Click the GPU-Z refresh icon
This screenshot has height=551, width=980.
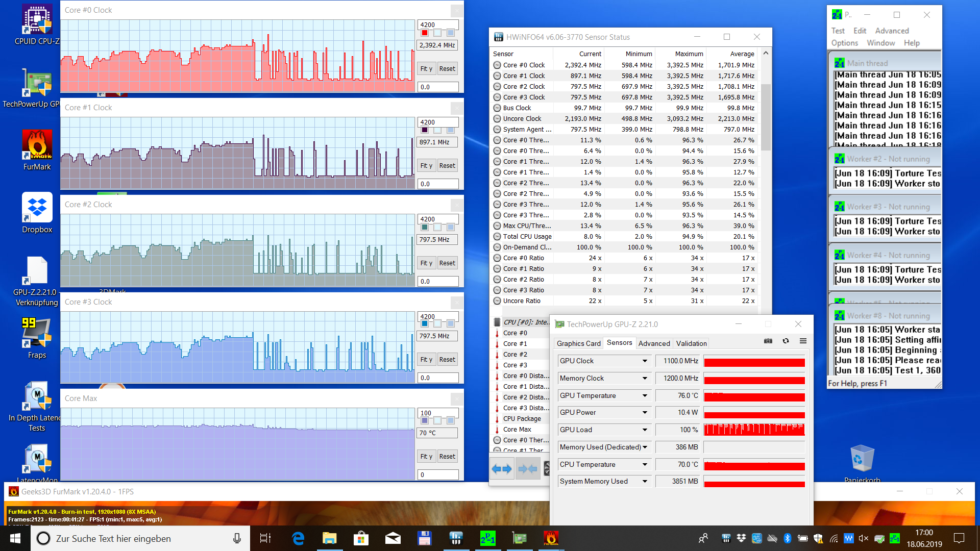786,341
